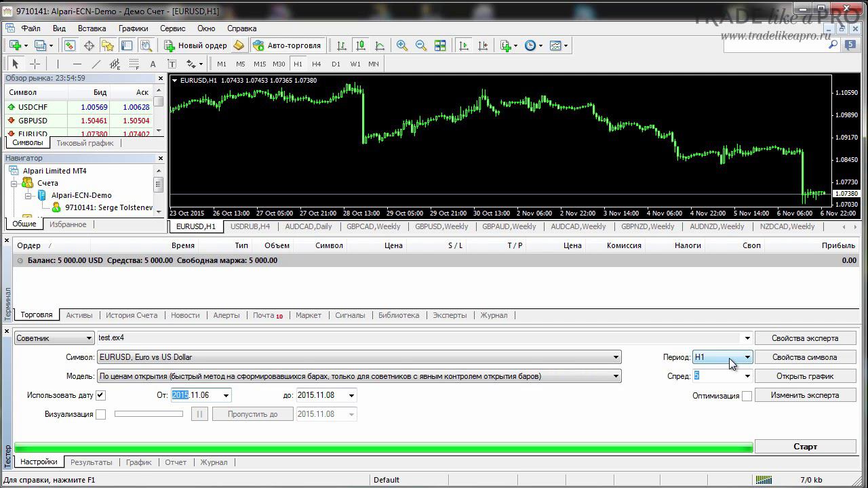Zoom out on the chart
Screen dimensions: 868x488
pyautogui.click(x=421, y=45)
